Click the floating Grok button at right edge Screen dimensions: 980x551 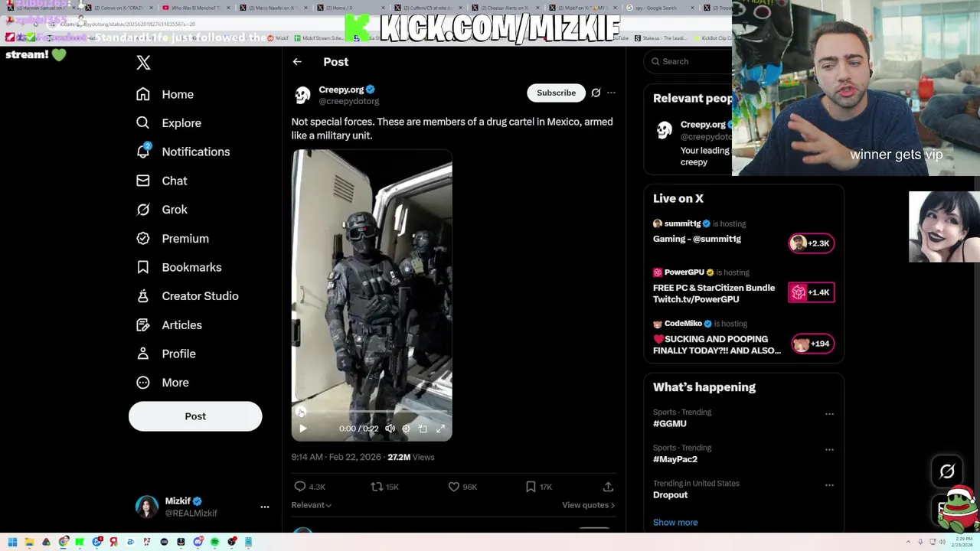(947, 471)
